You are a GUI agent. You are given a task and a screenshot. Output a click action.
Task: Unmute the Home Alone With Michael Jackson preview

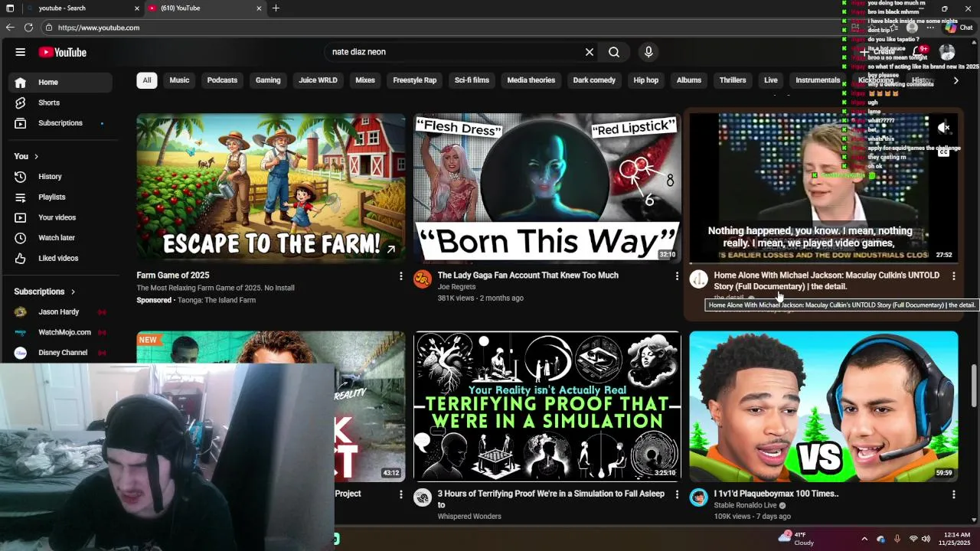point(944,128)
